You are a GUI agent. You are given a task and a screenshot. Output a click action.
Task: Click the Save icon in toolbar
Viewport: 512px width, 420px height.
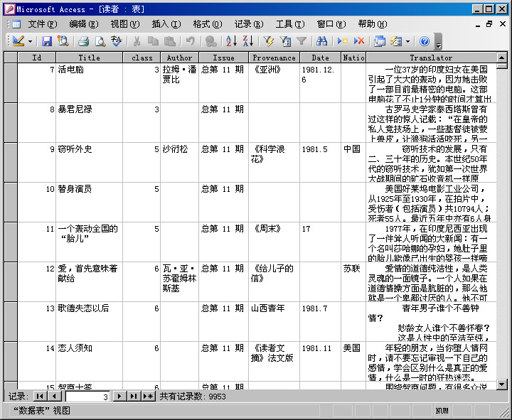coord(47,42)
